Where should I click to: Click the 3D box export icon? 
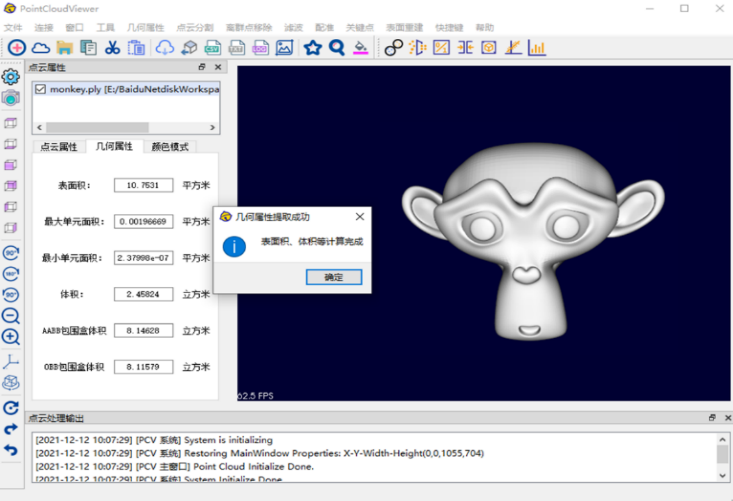click(x=189, y=48)
